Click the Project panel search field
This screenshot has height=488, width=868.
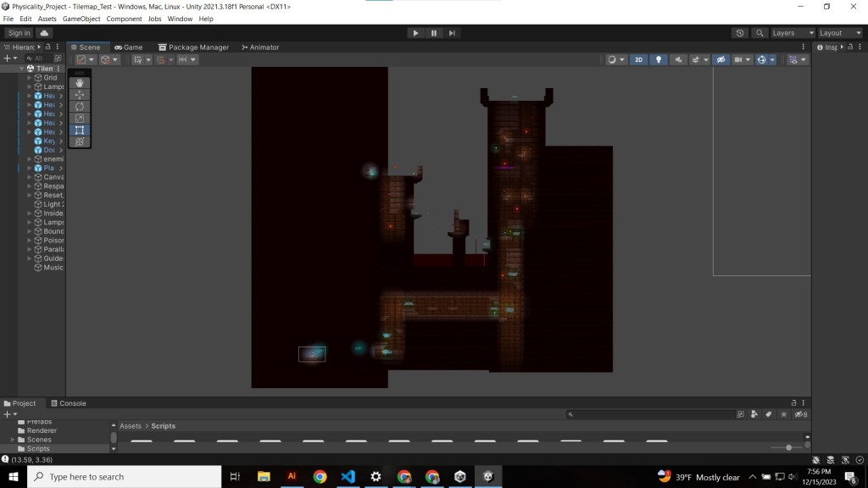653,414
